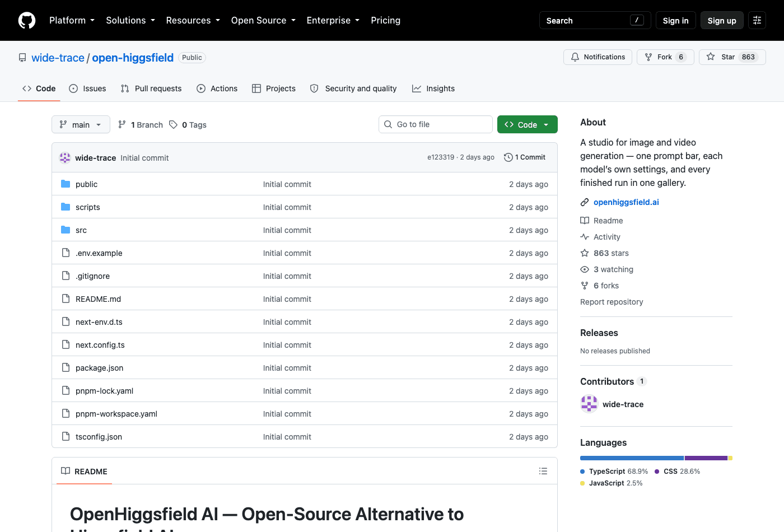
Task: Click the Report repository link
Action: pyautogui.click(x=612, y=302)
